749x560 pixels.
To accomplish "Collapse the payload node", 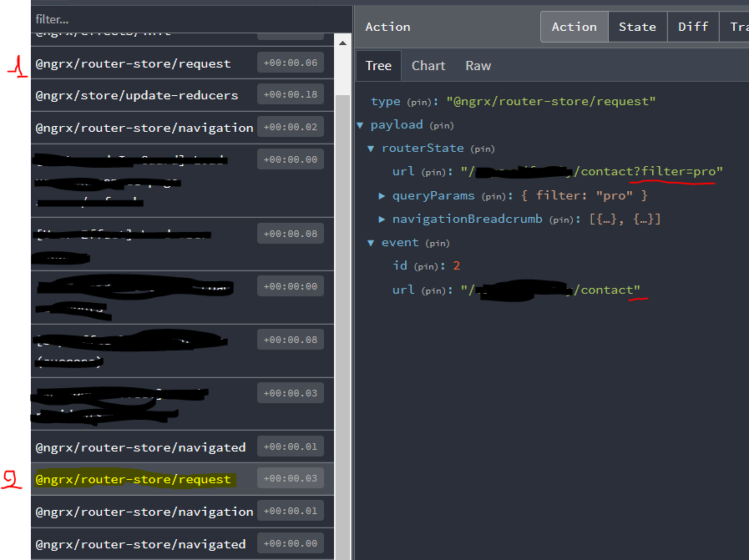I will pos(360,125).
